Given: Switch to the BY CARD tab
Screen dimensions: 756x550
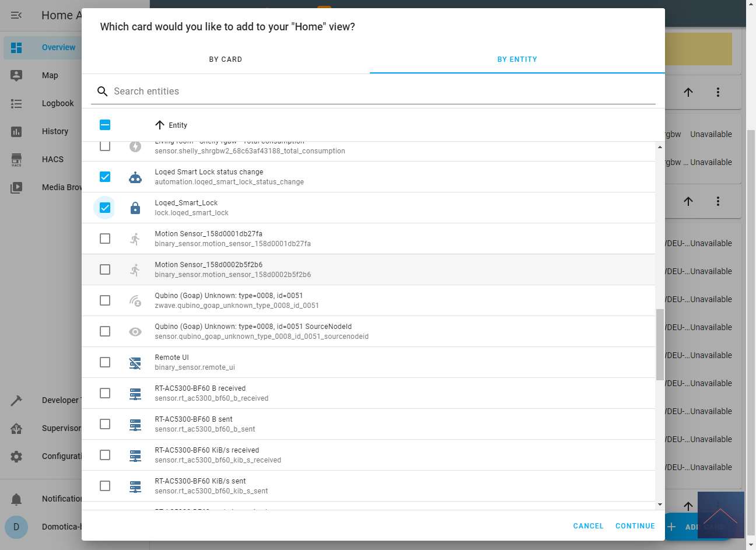Looking at the screenshot, I should coord(226,59).
